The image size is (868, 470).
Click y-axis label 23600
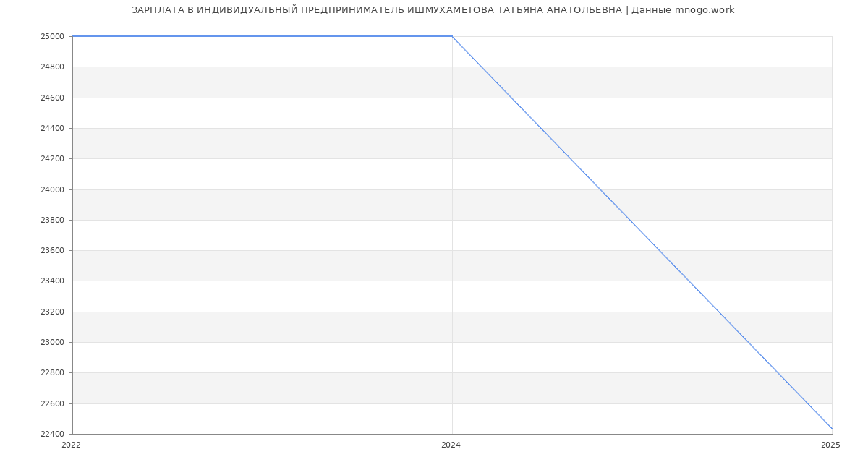point(53,251)
